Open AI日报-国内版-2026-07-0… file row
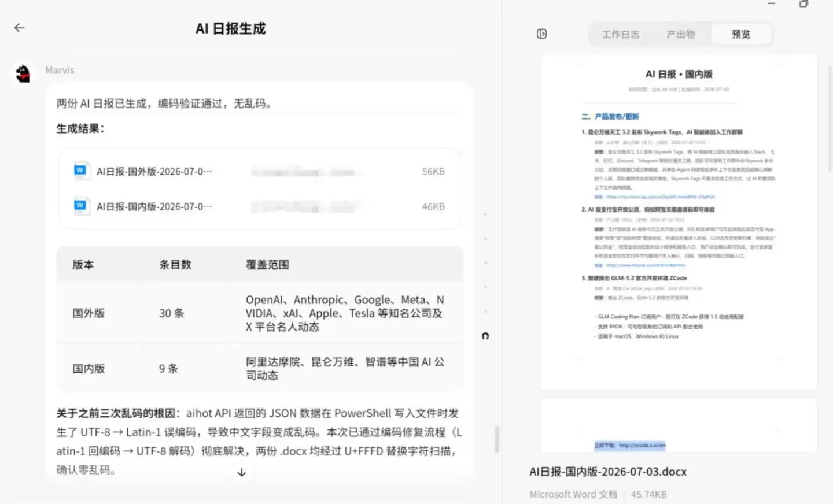833x504 pixels. tap(260, 206)
